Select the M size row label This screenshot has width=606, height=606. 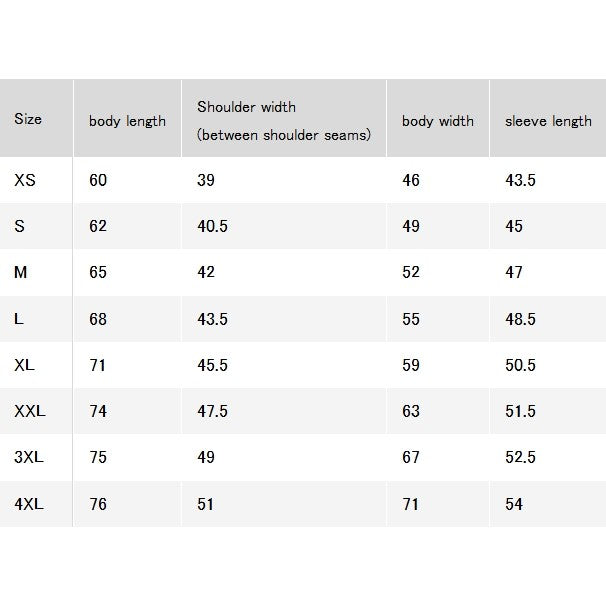20,272
